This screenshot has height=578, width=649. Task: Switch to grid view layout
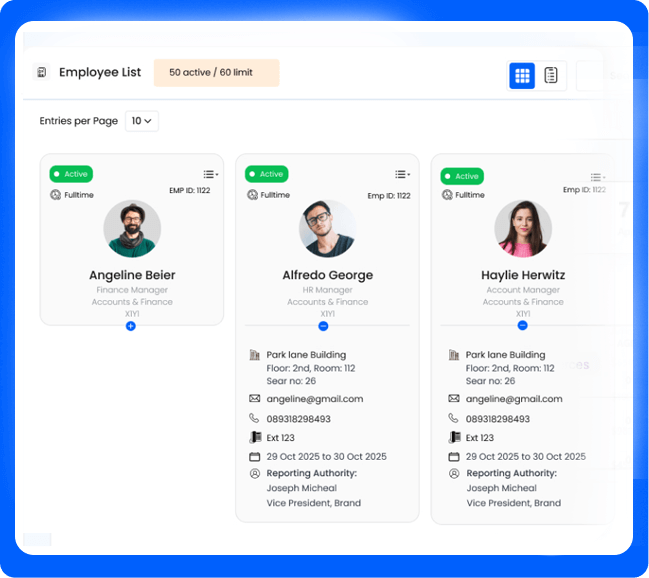pos(521,75)
